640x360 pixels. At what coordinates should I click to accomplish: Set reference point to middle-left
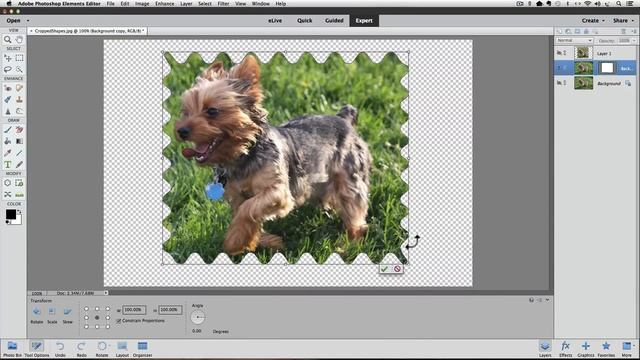86,318
